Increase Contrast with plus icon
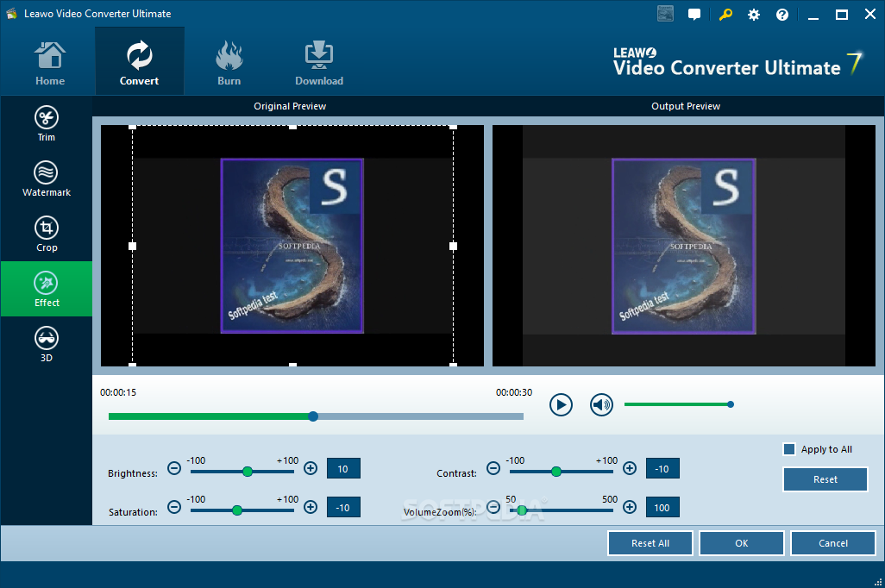This screenshot has height=588, width=885. (630, 468)
